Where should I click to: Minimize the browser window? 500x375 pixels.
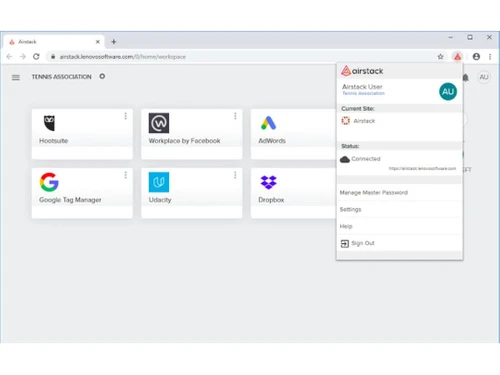tap(451, 38)
